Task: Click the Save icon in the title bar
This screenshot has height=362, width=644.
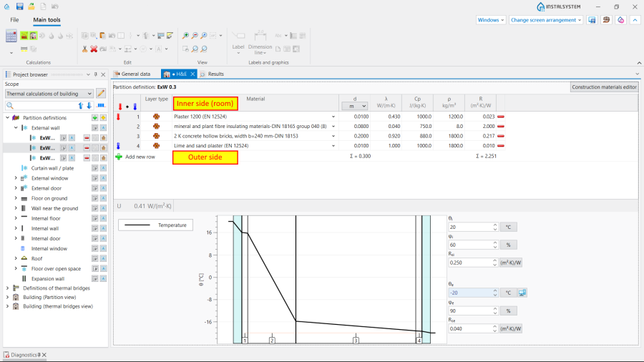Action: tap(19, 6)
